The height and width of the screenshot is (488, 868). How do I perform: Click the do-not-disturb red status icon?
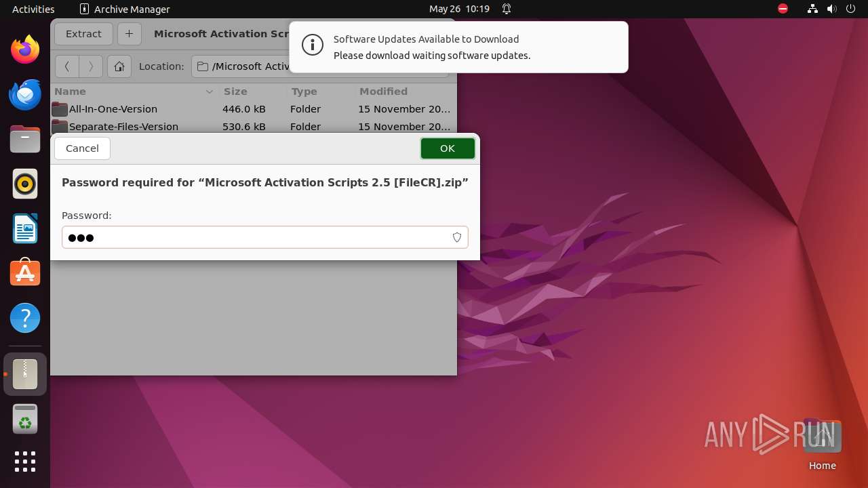(783, 9)
